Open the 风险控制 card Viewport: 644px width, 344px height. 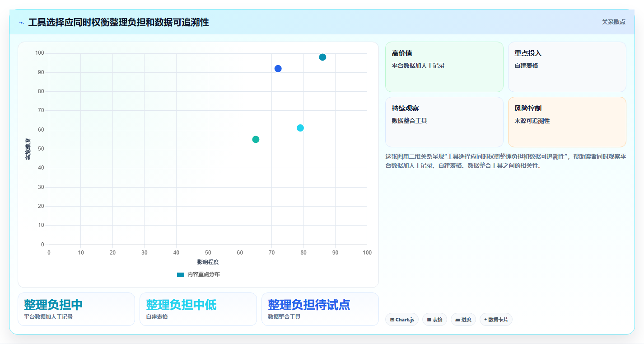point(567,122)
